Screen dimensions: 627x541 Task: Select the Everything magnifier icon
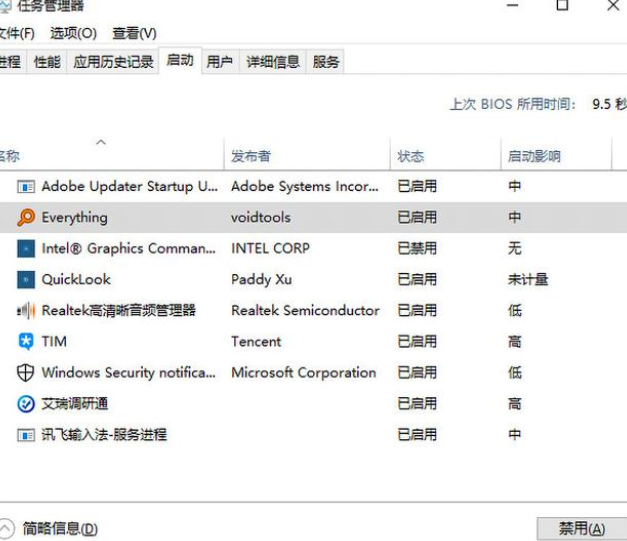26,217
